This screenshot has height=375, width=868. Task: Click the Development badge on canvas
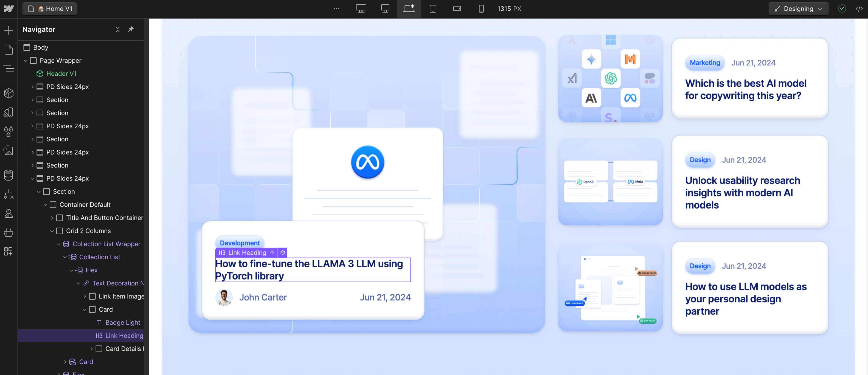click(x=240, y=243)
